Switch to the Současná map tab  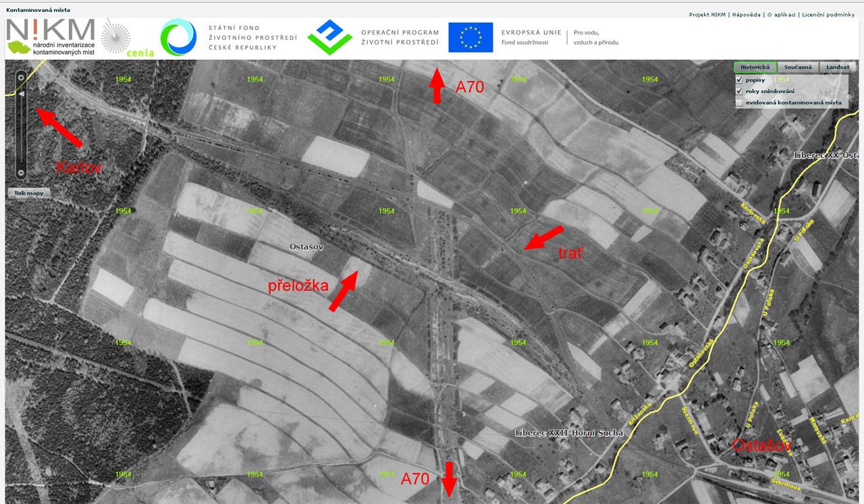[x=797, y=67]
